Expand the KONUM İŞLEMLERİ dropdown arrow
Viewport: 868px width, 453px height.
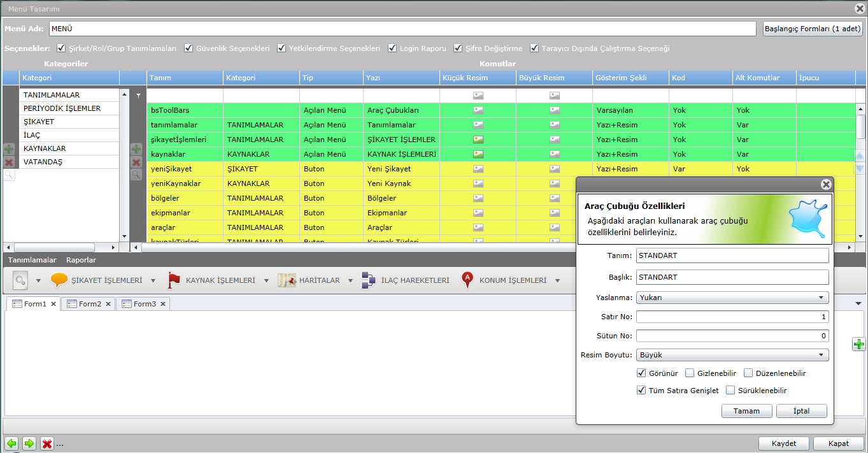[x=557, y=281]
